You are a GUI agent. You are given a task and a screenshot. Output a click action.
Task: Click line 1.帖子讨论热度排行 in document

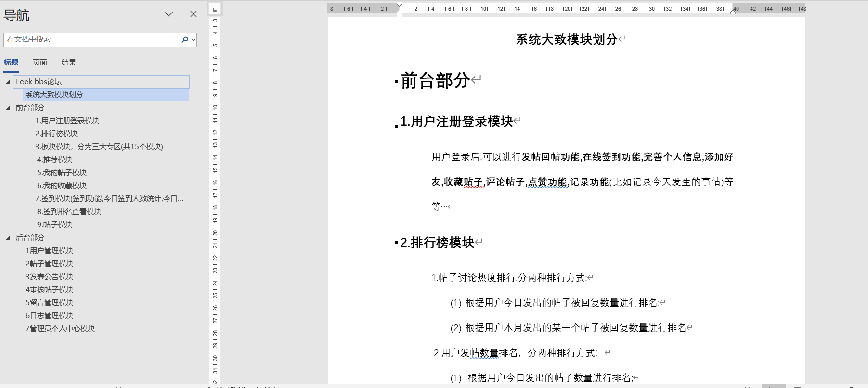tap(509, 278)
